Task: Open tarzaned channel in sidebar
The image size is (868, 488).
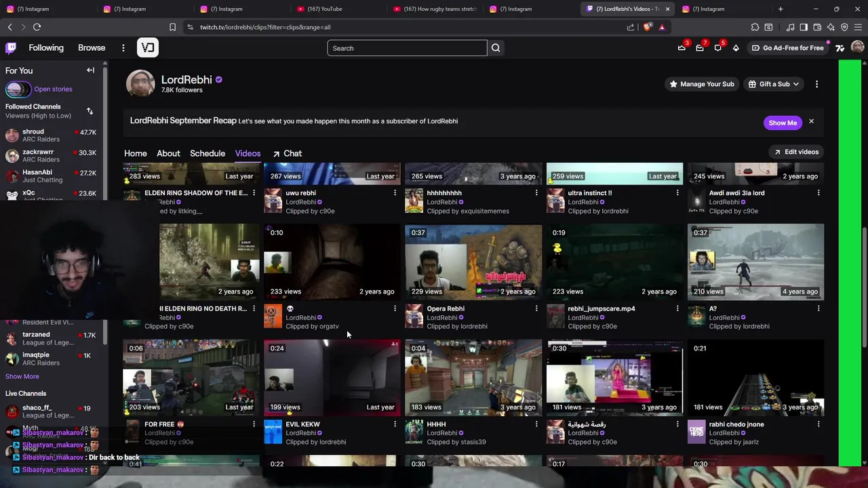Action: point(51,338)
